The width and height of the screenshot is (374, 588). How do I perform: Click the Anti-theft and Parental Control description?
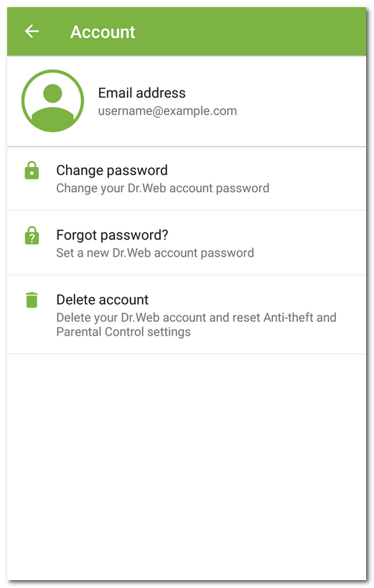pyautogui.click(x=197, y=324)
